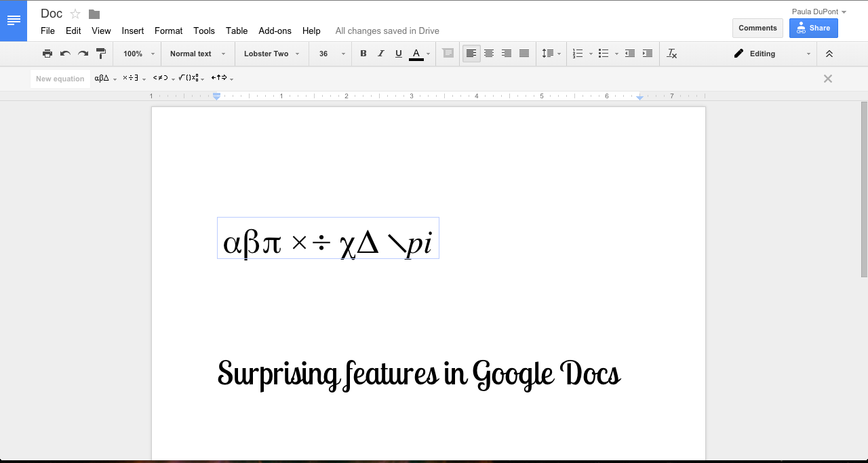Click the New equation button
The image size is (868, 463).
(x=60, y=79)
